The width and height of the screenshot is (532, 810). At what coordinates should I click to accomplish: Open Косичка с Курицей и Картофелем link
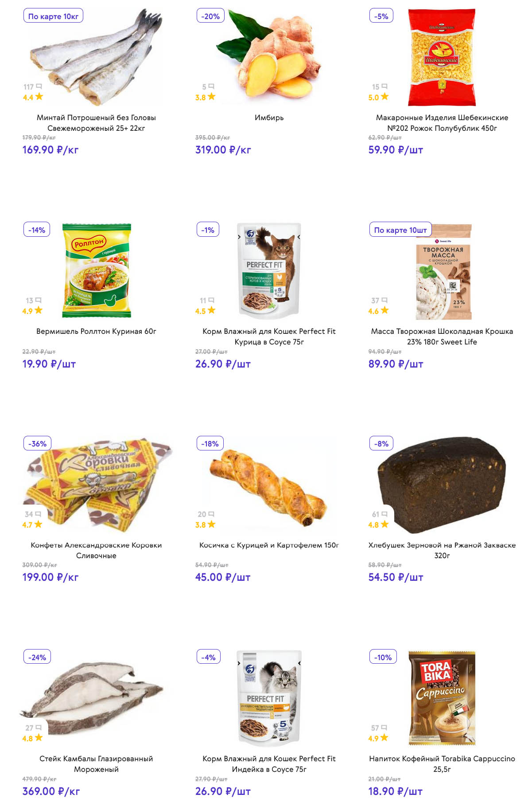point(269,545)
